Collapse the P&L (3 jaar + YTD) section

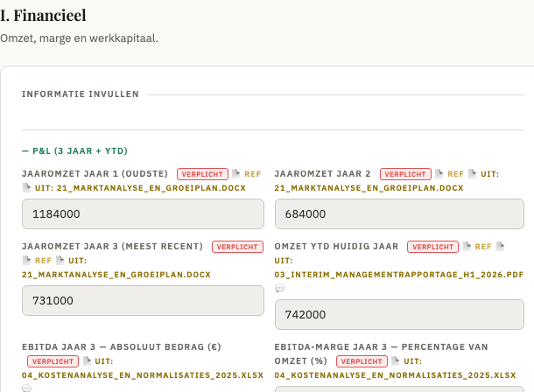point(74,150)
